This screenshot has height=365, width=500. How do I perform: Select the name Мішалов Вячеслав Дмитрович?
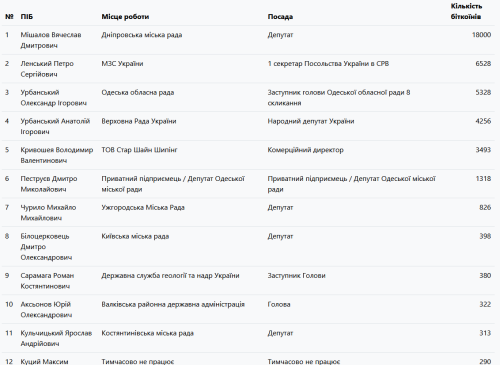(x=51, y=40)
